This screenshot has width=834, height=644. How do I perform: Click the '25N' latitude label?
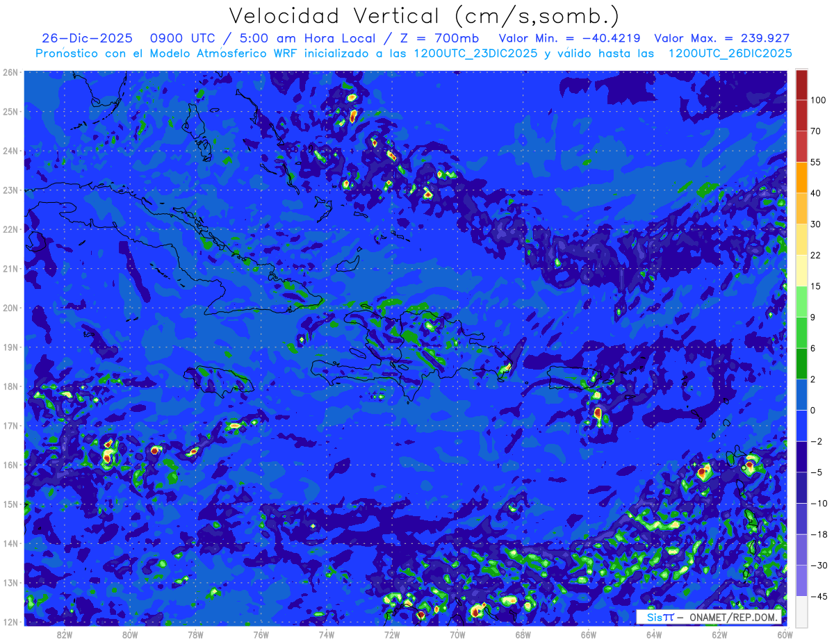point(10,111)
